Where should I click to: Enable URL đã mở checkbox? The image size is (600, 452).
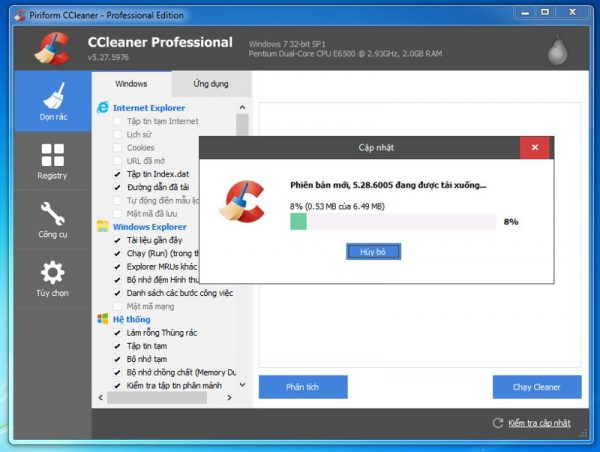click(117, 161)
